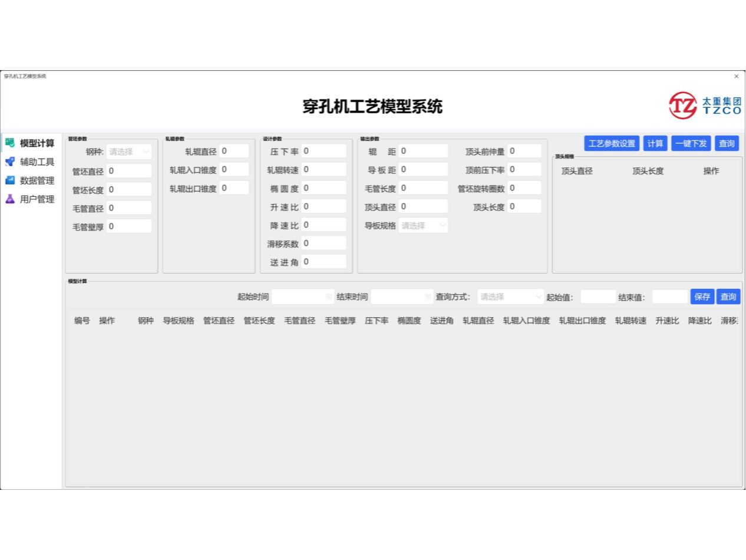Click the 模型计算 sidebar icon
The width and height of the screenshot is (746, 560).
point(10,143)
